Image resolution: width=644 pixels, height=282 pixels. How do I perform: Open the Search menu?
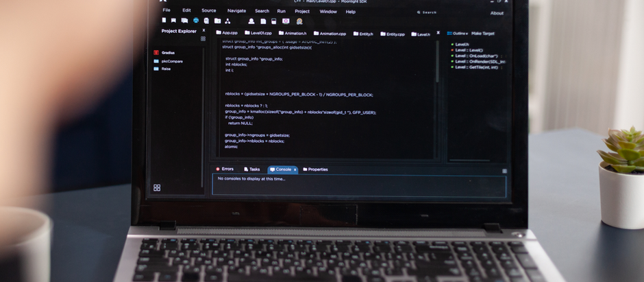click(262, 11)
